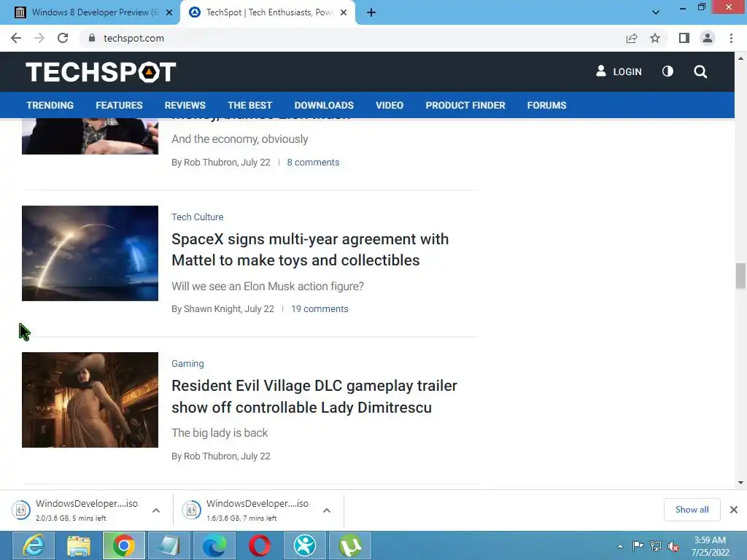This screenshot has height=560, width=747.
Task: Open the Chrome profile avatar
Action: (708, 38)
